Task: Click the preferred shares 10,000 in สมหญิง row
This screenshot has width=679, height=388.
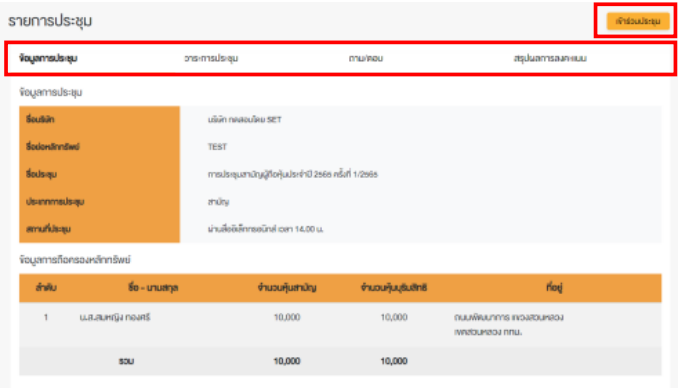Action: tap(394, 317)
